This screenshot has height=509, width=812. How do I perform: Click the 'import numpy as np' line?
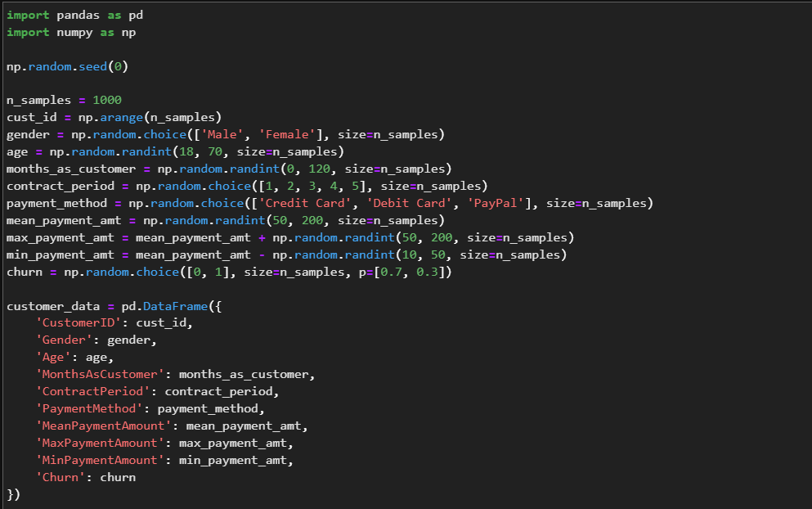click(71, 33)
